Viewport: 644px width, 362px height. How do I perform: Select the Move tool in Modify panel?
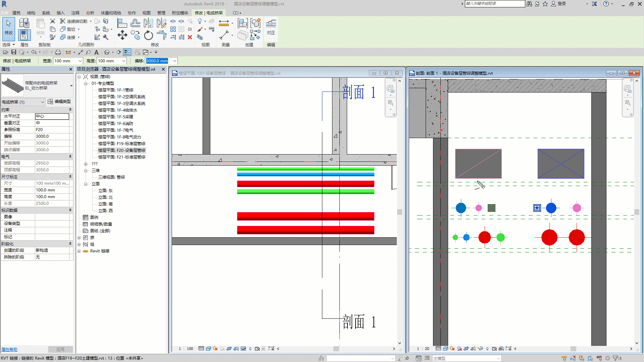click(x=122, y=35)
